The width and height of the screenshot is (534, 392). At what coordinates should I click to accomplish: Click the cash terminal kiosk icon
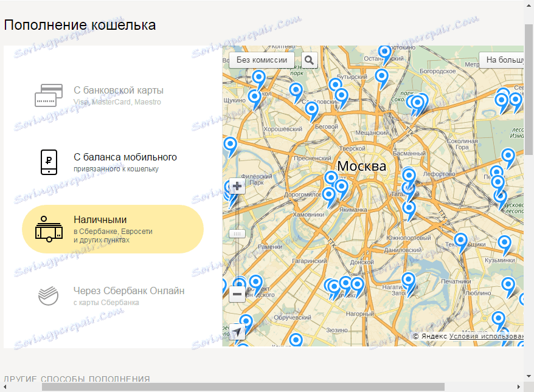[49, 229]
